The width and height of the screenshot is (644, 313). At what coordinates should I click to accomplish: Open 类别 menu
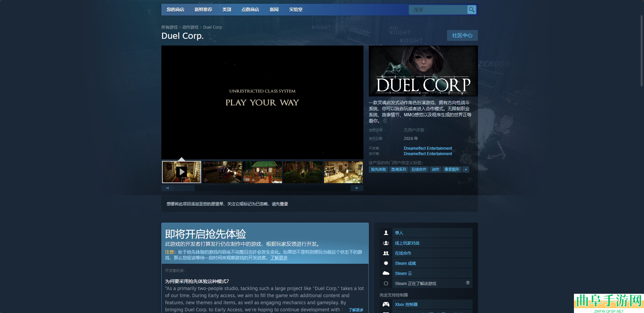pos(227,9)
